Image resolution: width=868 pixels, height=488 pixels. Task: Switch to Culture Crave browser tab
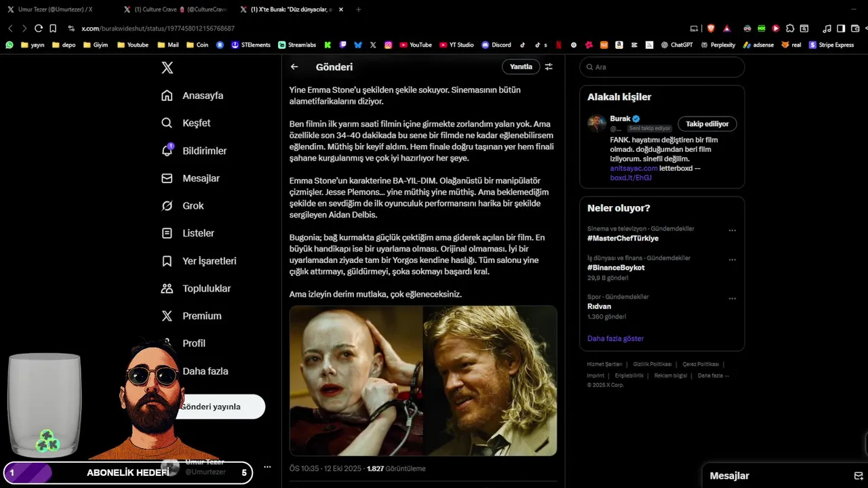pos(175,9)
